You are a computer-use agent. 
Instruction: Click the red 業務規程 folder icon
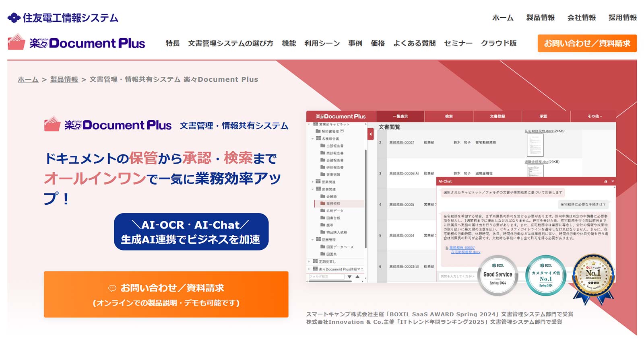(323, 203)
